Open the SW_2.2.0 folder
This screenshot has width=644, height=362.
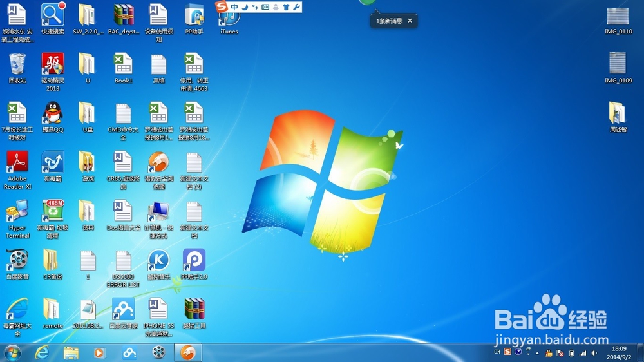[88, 19]
